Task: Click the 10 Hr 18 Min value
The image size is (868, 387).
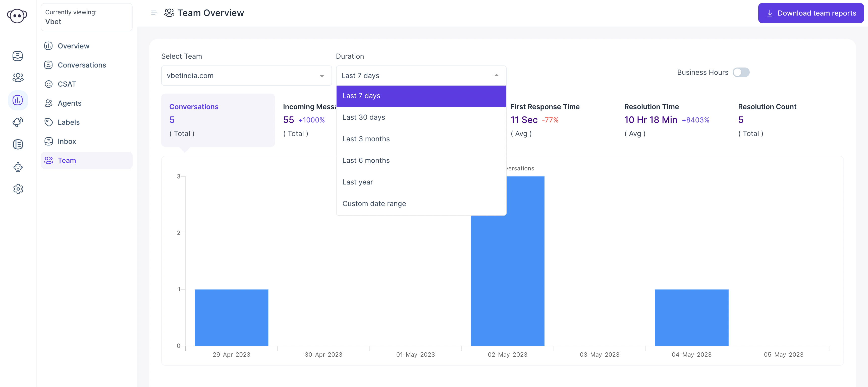Action: click(651, 120)
